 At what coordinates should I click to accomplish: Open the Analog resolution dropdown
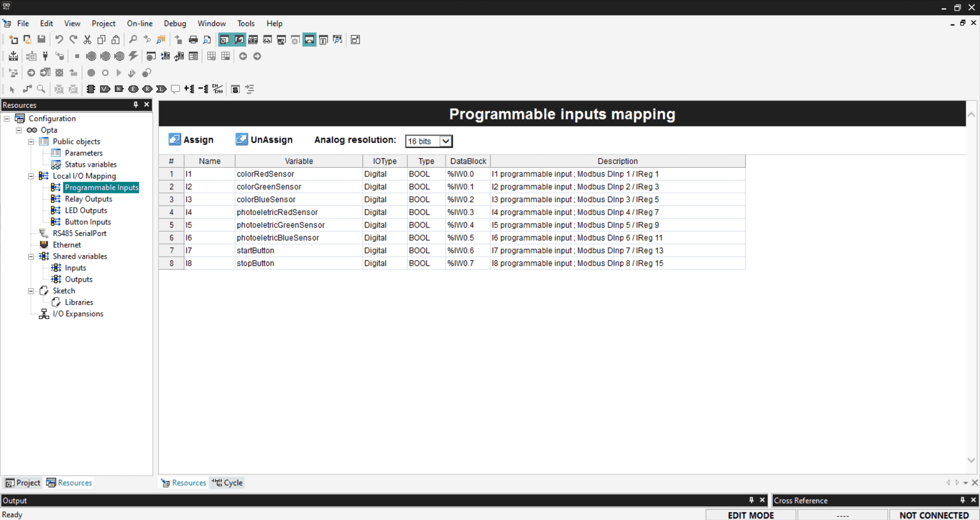point(445,141)
